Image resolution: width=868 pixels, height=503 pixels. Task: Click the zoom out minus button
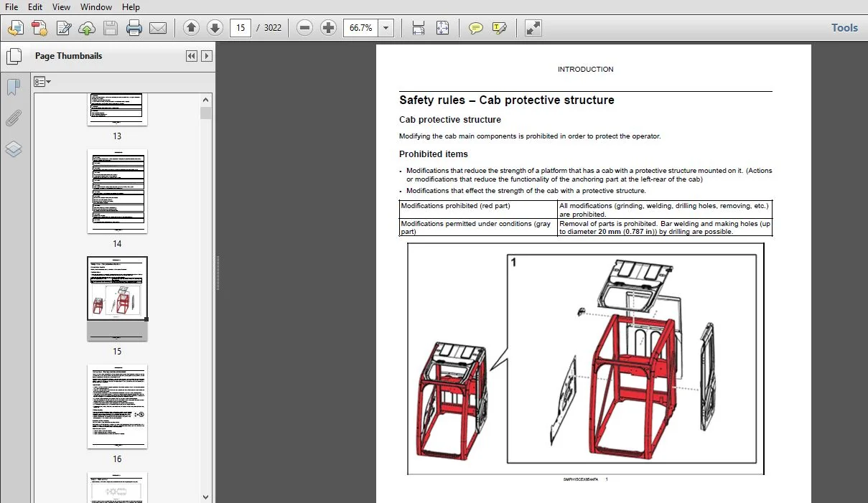pyautogui.click(x=305, y=28)
